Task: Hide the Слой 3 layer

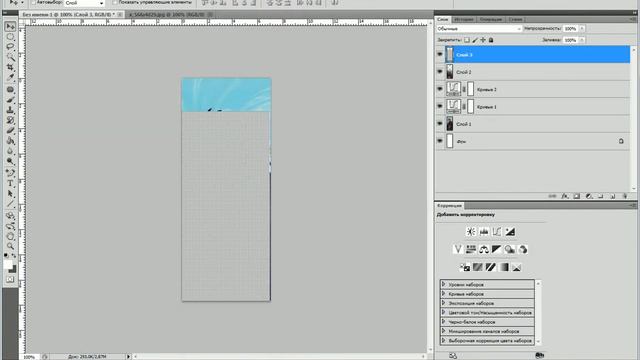Action: 440,54
